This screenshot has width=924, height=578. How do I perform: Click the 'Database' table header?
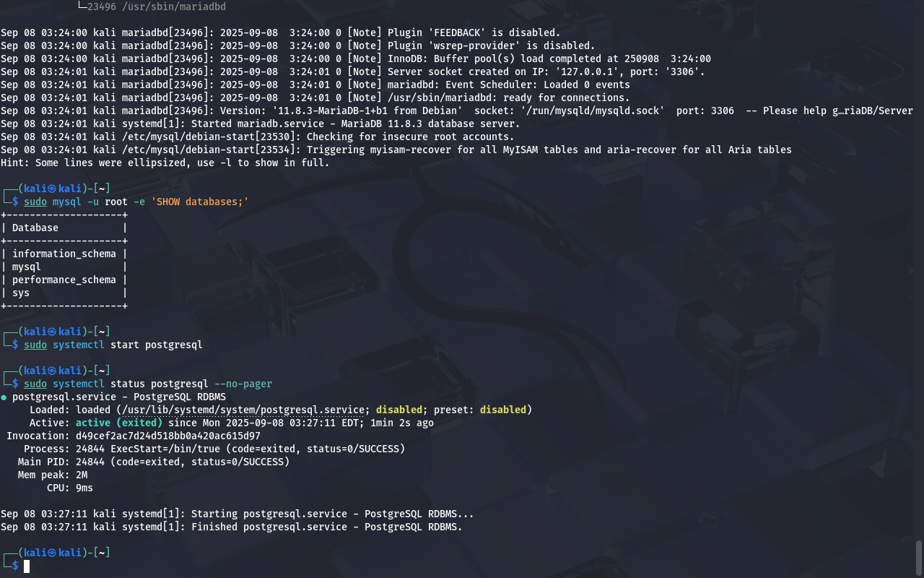(35, 228)
